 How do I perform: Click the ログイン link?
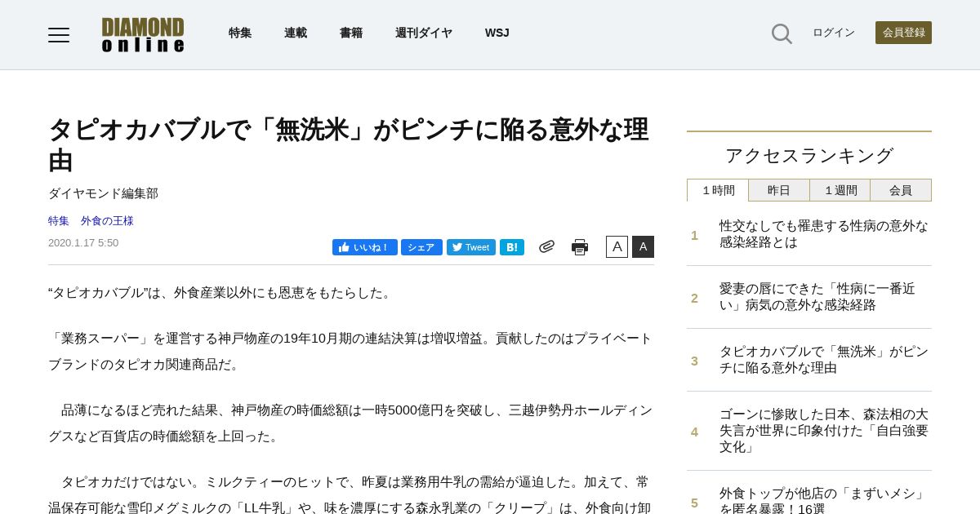point(834,33)
